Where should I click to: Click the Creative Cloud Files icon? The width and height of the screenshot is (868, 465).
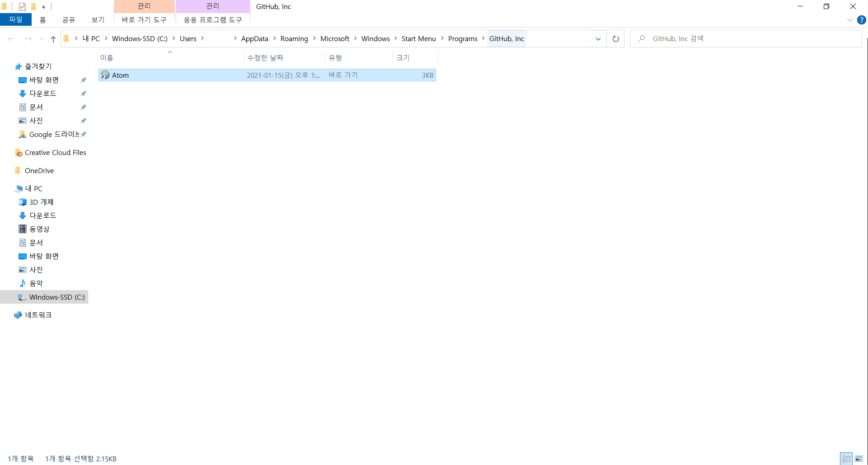(19, 153)
